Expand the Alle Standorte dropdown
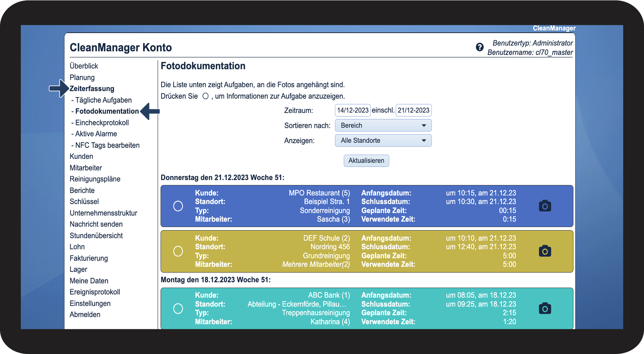The height and width of the screenshot is (354, 644). [383, 140]
